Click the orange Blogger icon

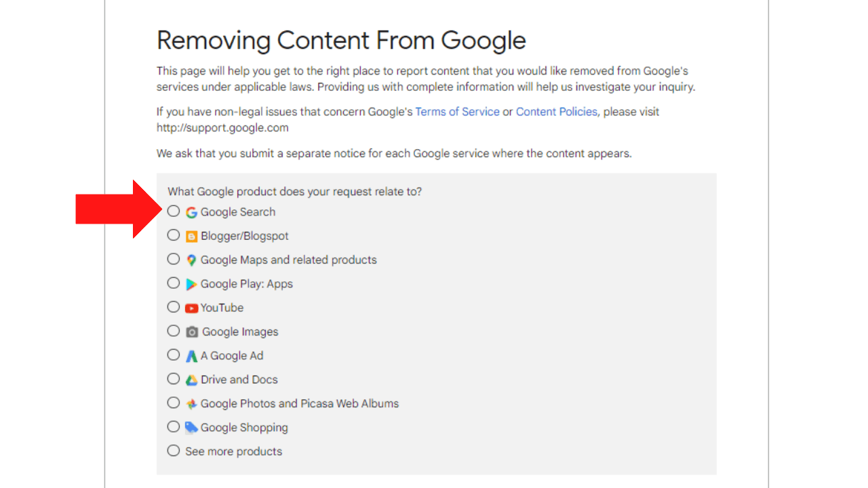coord(191,237)
